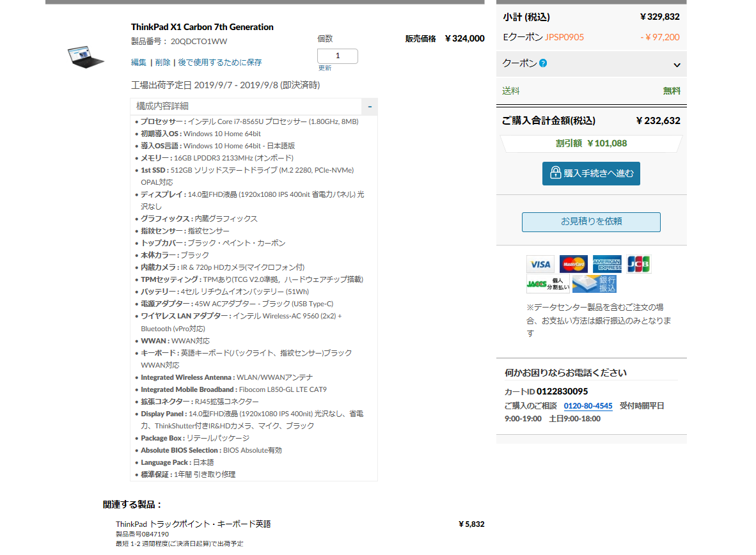756x555 pixels.
Task: Click the JACCS installment payment logo
Action: [547, 284]
